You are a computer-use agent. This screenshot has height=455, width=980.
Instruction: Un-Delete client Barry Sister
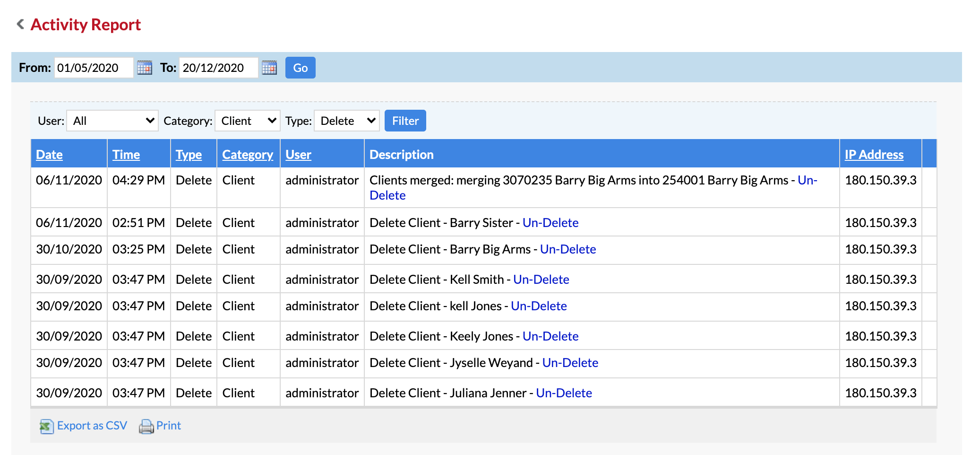(550, 223)
